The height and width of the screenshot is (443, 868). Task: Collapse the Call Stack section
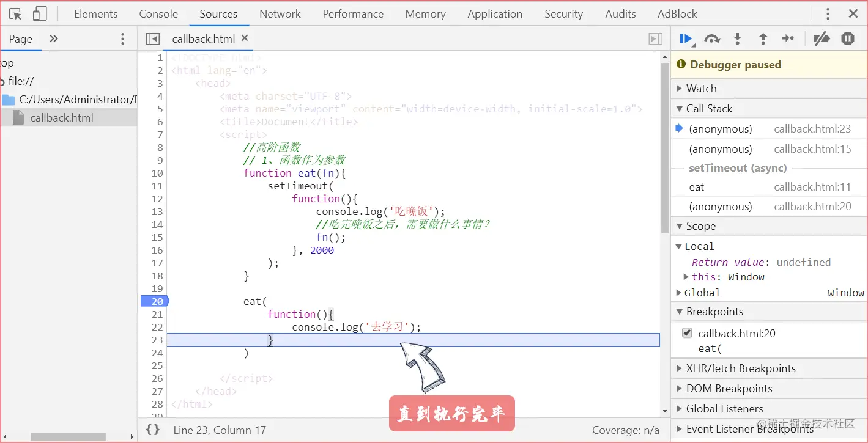pos(770,109)
